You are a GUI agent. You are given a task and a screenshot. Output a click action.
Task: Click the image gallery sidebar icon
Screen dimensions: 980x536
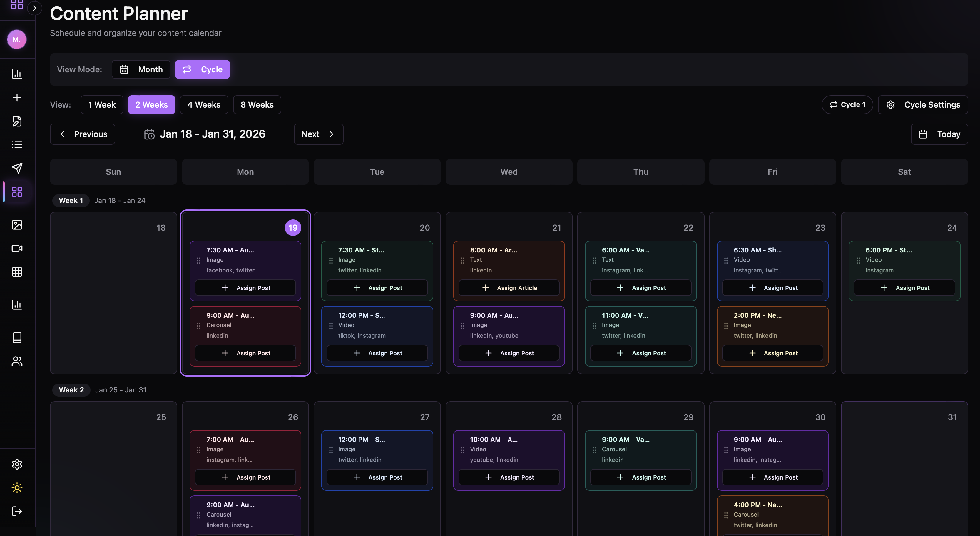pos(17,224)
